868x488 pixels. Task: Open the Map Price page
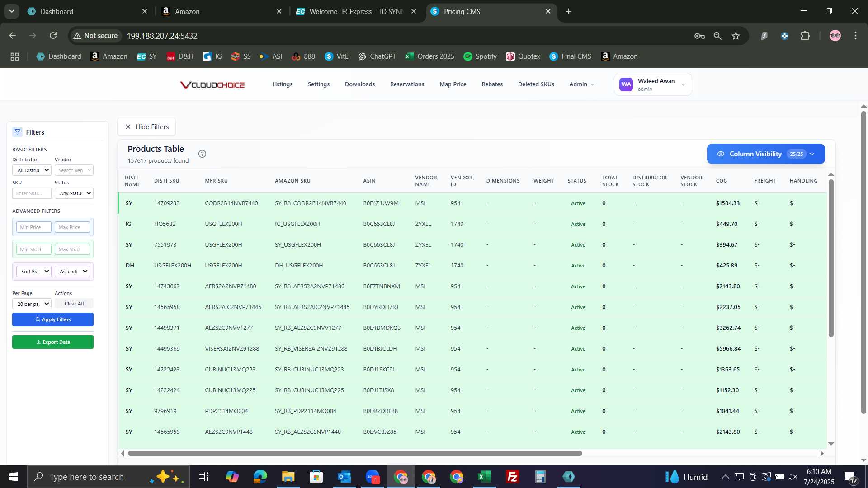click(453, 84)
